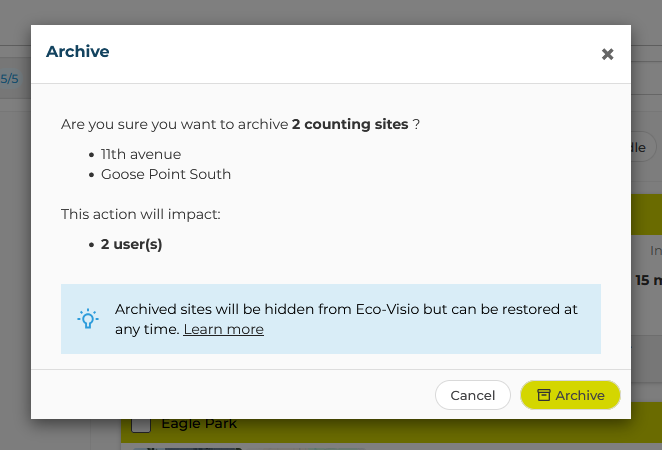This screenshot has height=450, width=662.
Task: Click the bold 2 counting sites text
Action: point(350,124)
